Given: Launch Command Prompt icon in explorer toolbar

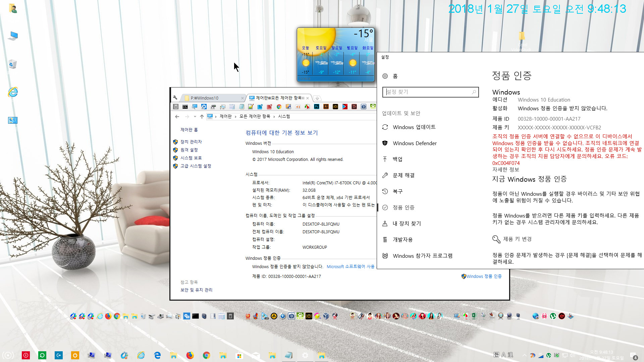Looking at the screenshot, I should coord(185,107).
